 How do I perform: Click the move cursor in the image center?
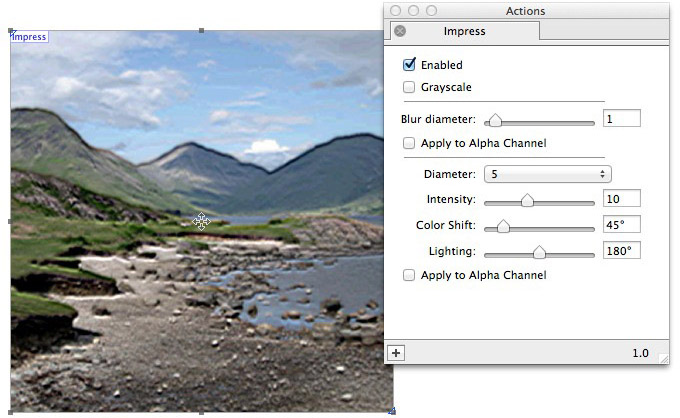coord(201,221)
